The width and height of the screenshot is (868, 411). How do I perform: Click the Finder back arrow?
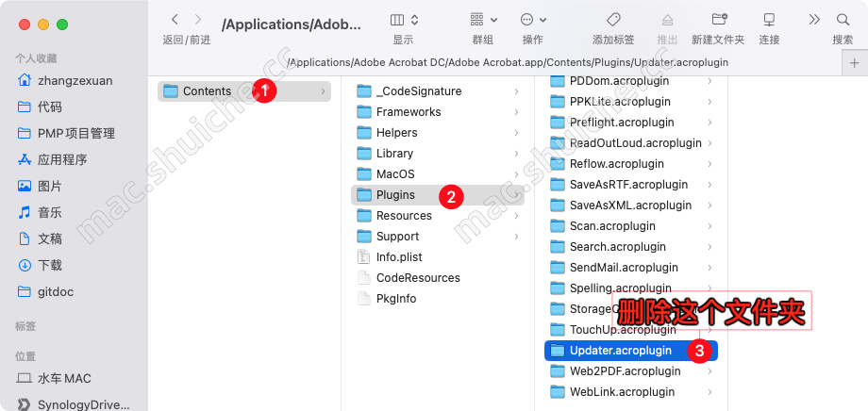tap(175, 19)
